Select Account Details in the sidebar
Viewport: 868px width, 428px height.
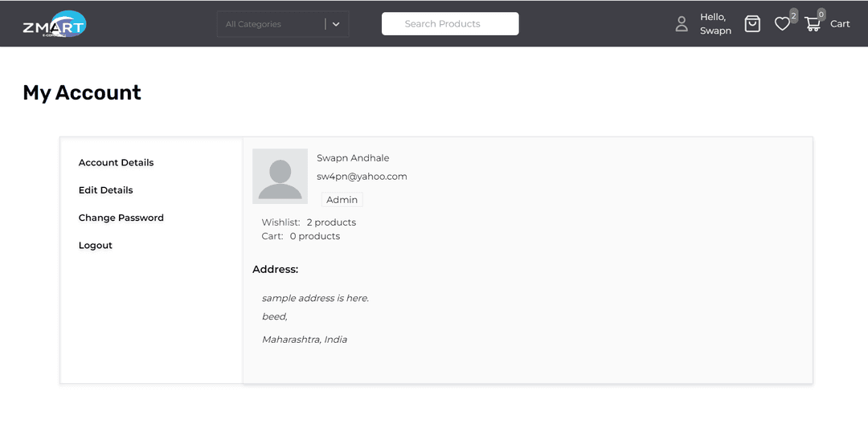click(116, 163)
